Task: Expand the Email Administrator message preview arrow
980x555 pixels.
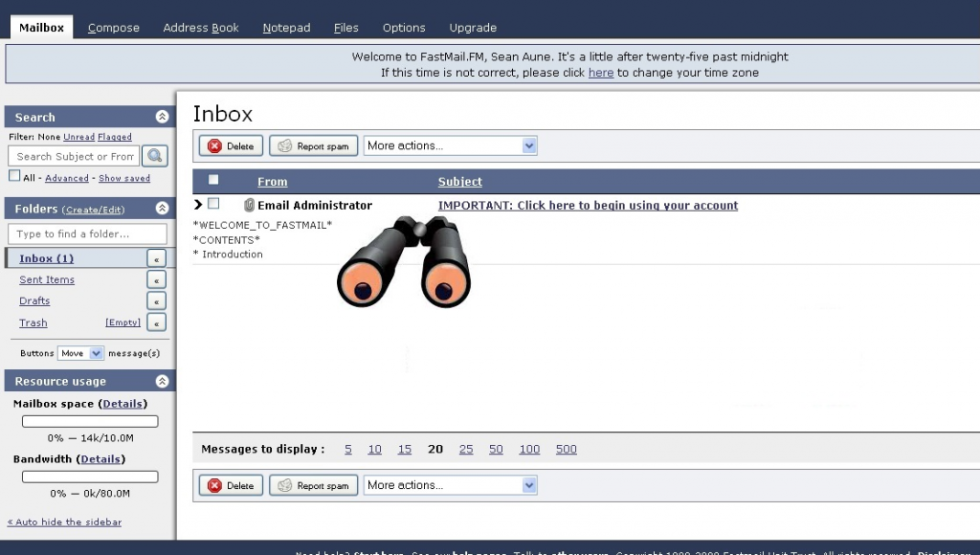Action: point(198,205)
